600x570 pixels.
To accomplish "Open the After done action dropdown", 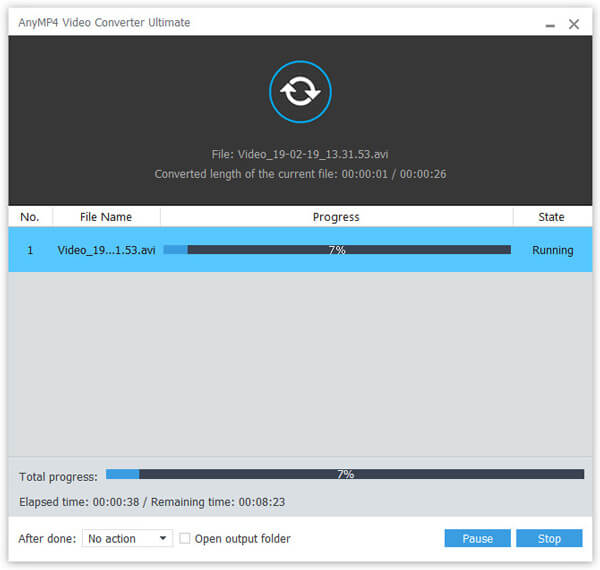I will coord(127,538).
